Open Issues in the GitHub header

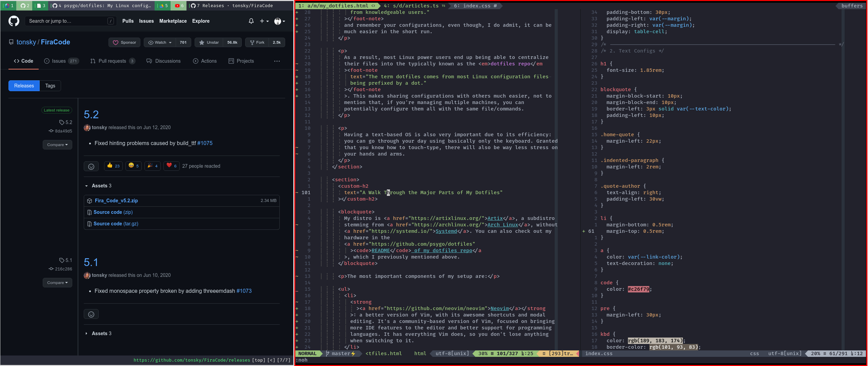click(x=146, y=21)
